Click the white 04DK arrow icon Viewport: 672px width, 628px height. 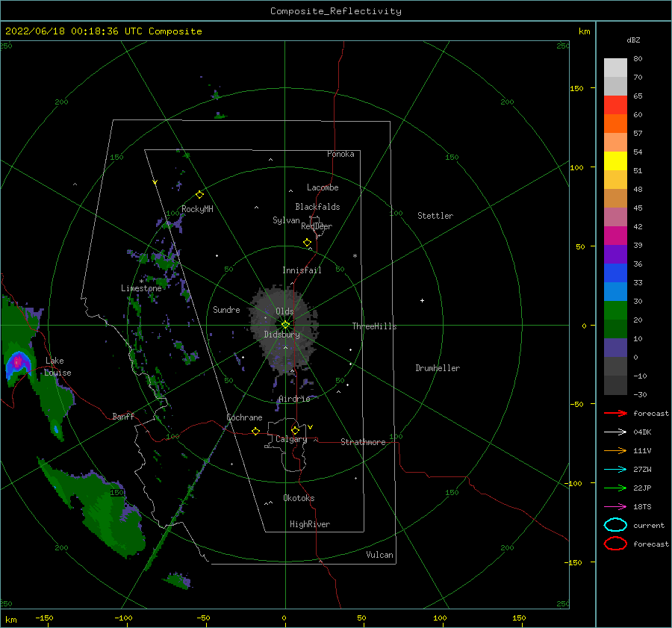[615, 432]
